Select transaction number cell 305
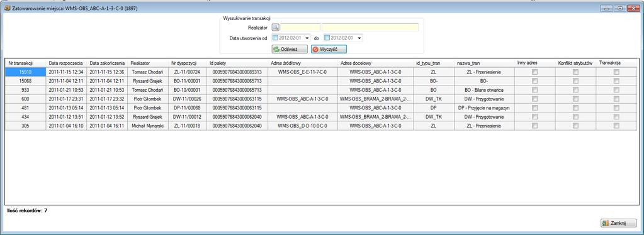 tap(25, 126)
